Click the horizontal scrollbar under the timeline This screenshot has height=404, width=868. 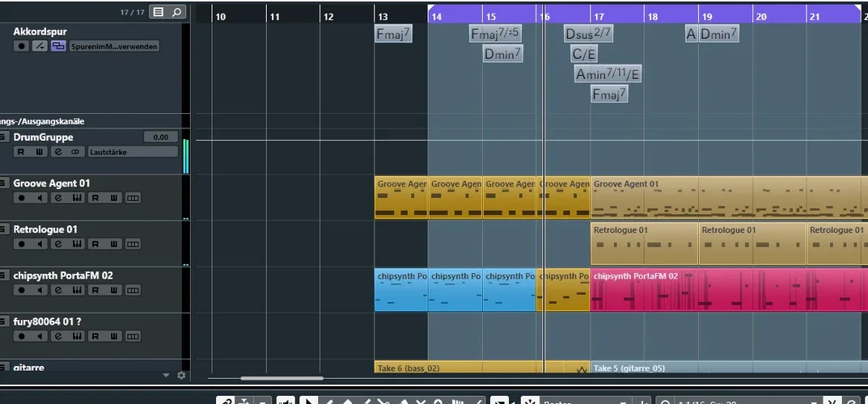(282, 377)
